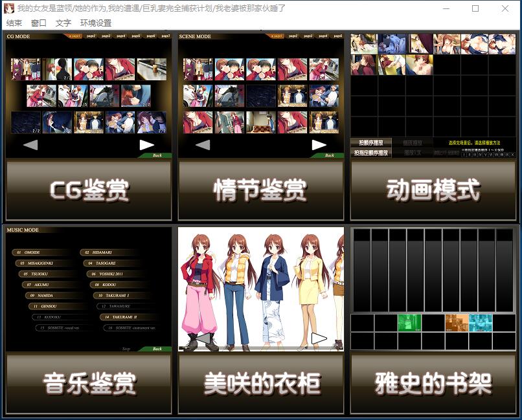Image resolution: width=522 pixels, height=420 pixels.
Task: Select the page7 tab in CG MODE
Action: tap(165, 36)
